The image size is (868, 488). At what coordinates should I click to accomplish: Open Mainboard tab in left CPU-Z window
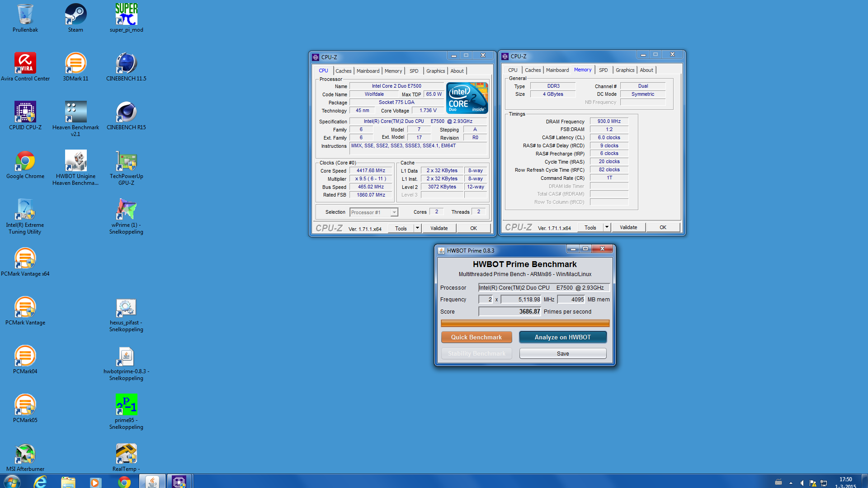368,71
